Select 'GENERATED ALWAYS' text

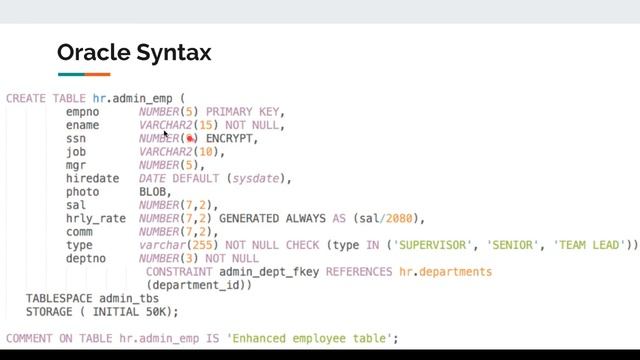(x=272, y=219)
